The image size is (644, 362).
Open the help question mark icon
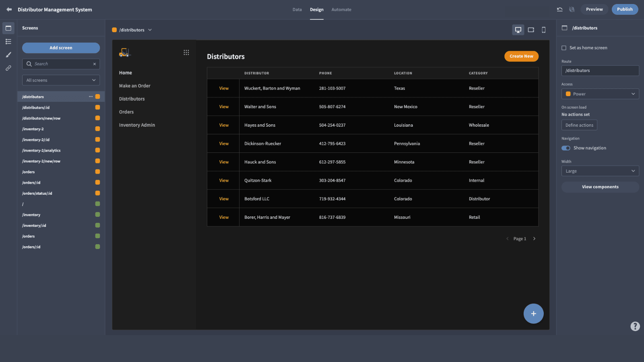pyautogui.click(x=635, y=326)
